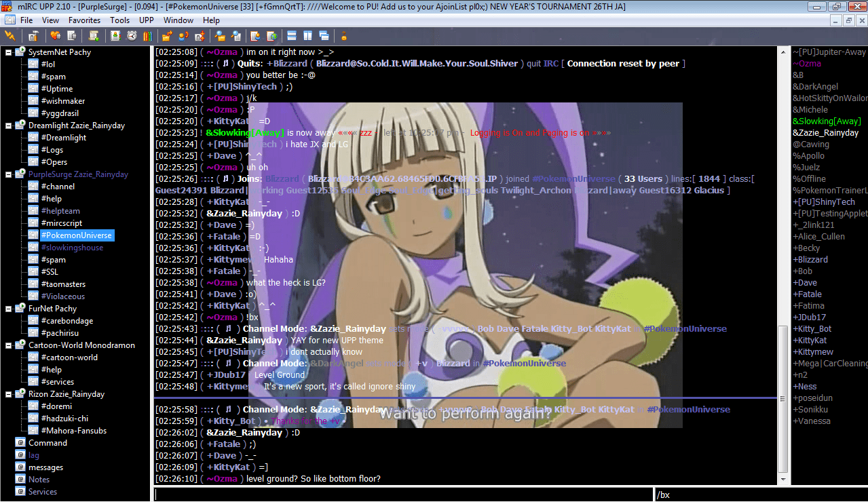
Task: Open the #carebondage channel
Action: coord(67,321)
